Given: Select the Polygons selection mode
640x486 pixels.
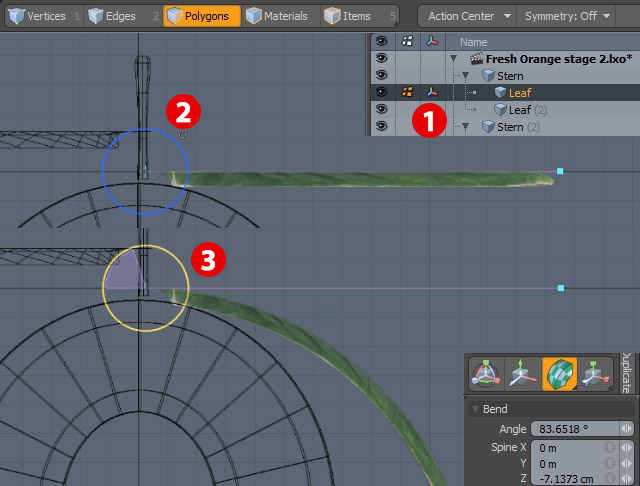Looking at the screenshot, I should click(x=202, y=16).
